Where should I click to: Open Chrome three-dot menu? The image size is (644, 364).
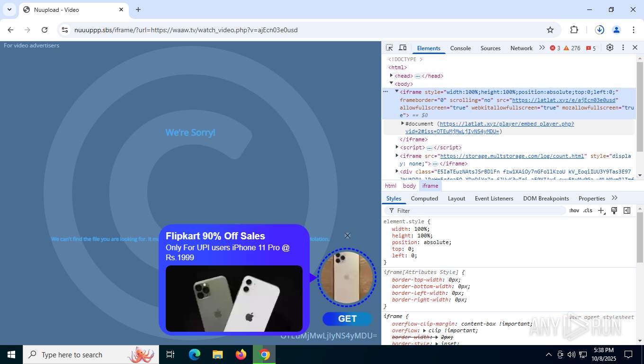pyautogui.click(x=634, y=30)
